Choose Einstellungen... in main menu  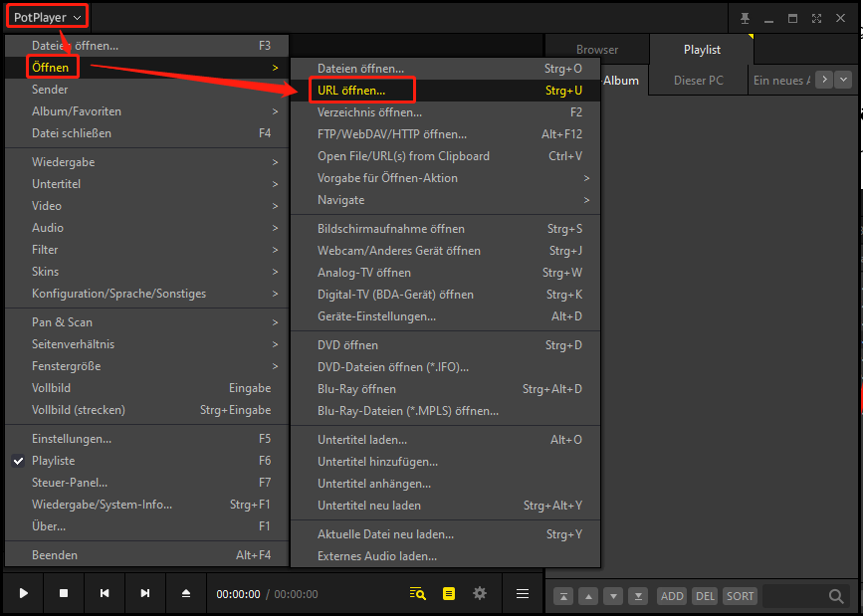coord(146,439)
